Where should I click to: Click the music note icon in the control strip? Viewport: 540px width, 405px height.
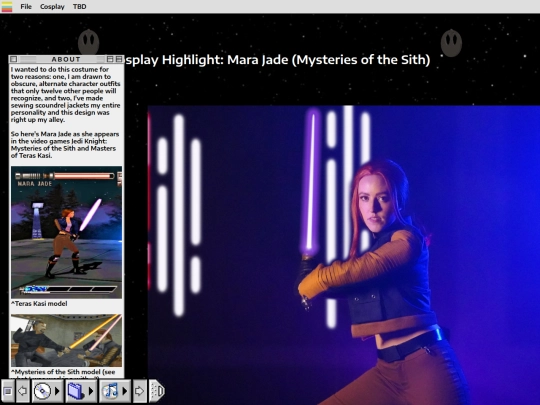pyautogui.click(x=110, y=391)
